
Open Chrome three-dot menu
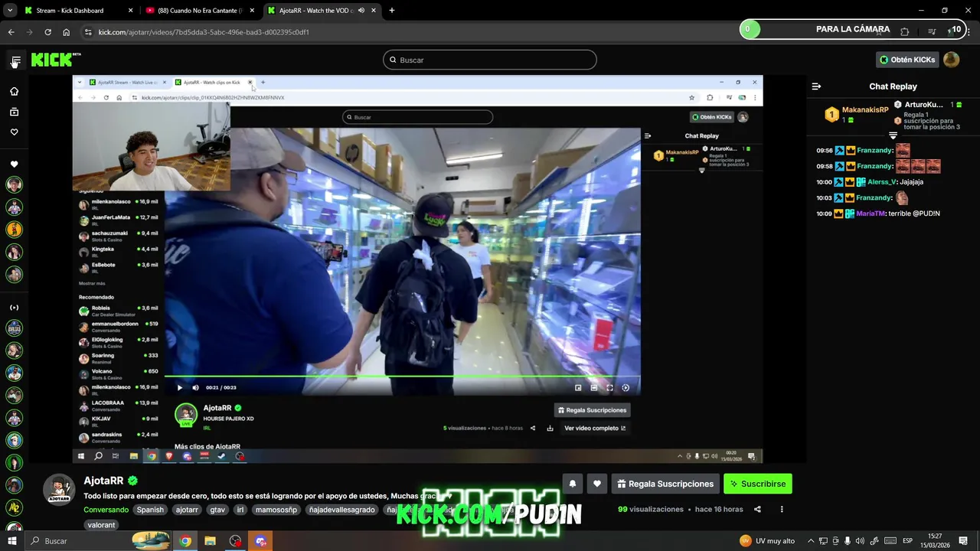(969, 32)
